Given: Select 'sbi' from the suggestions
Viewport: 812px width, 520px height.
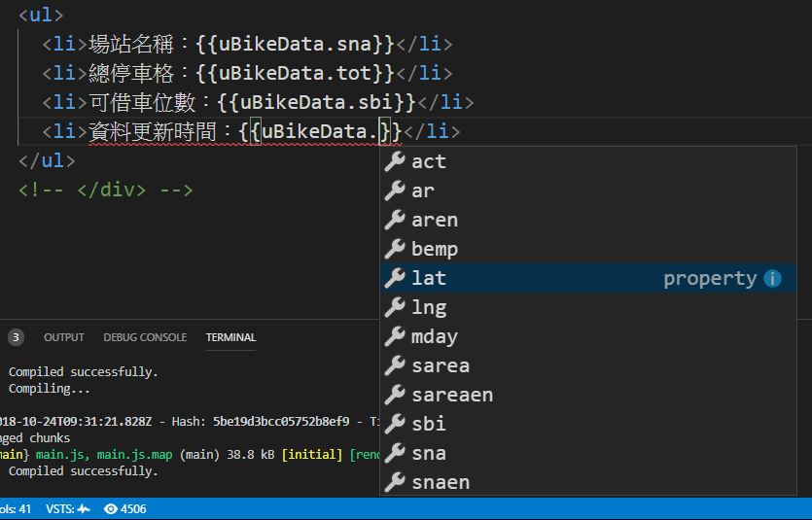Looking at the screenshot, I should point(587,424).
